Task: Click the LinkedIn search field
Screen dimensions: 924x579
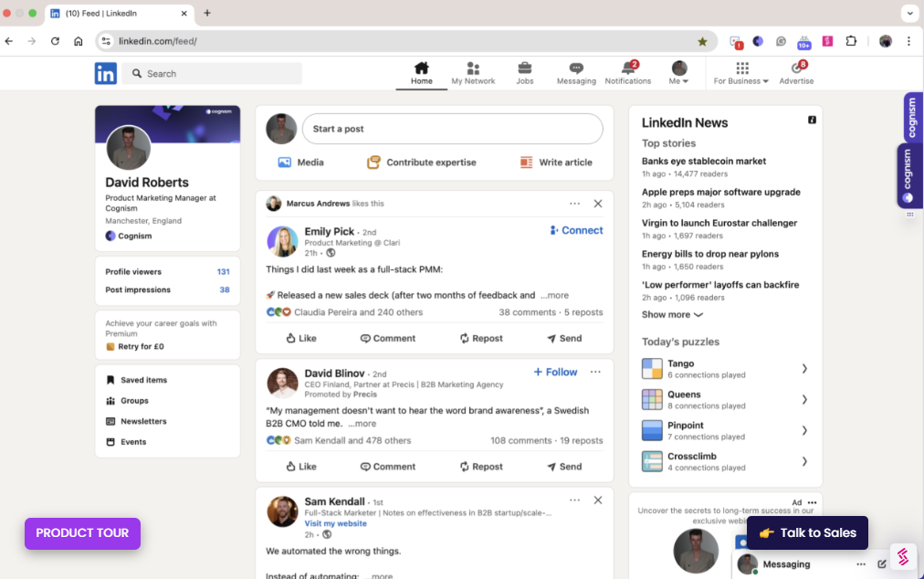Action: (212, 74)
